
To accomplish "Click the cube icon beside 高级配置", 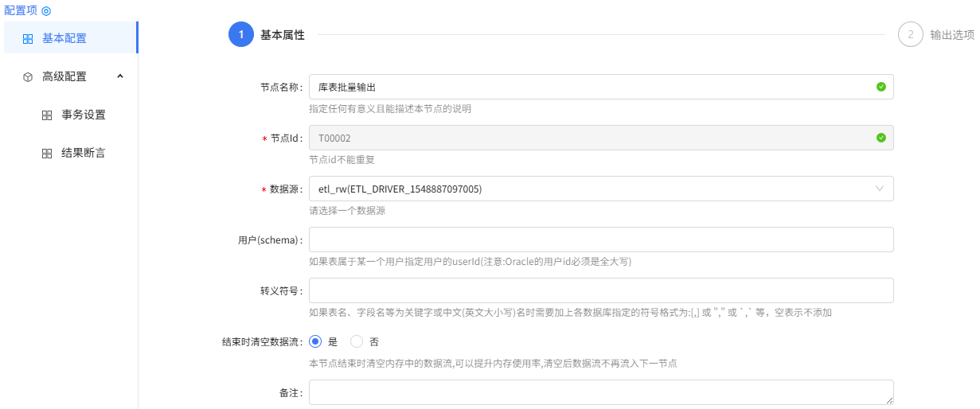I will (28, 77).
